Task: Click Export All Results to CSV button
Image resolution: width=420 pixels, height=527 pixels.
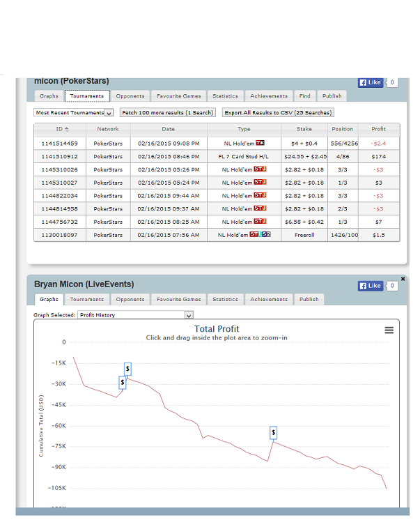Action: click(278, 113)
